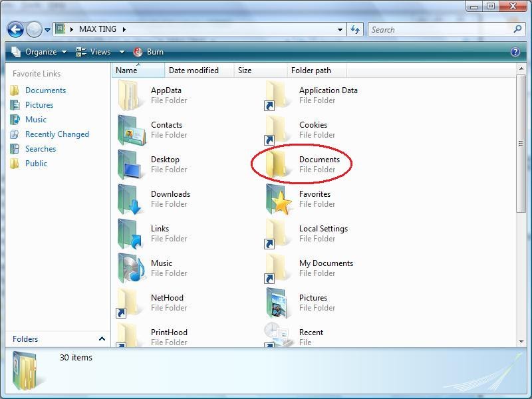The width and height of the screenshot is (532, 399).
Task: Open the Organize menu
Action: pyautogui.click(x=39, y=52)
